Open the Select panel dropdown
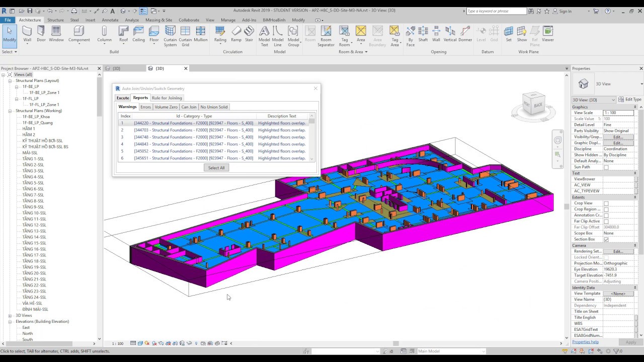This screenshot has width=644, height=362. [10, 52]
